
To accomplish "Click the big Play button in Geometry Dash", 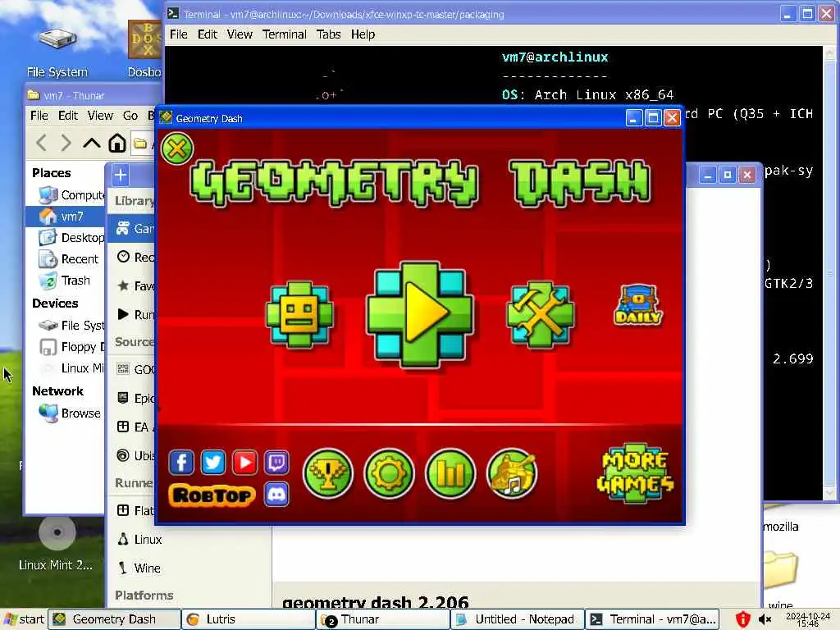I will pyautogui.click(x=420, y=314).
